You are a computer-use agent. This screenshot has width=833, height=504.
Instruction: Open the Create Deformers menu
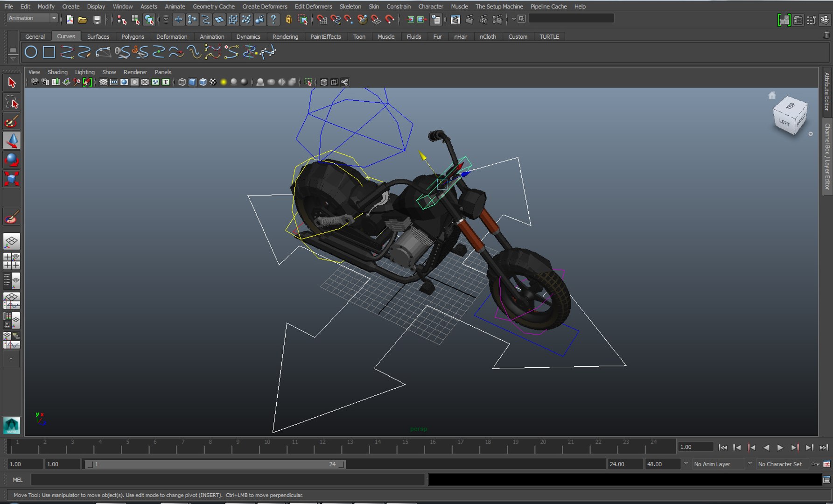pyautogui.click(x=265, y=7)
